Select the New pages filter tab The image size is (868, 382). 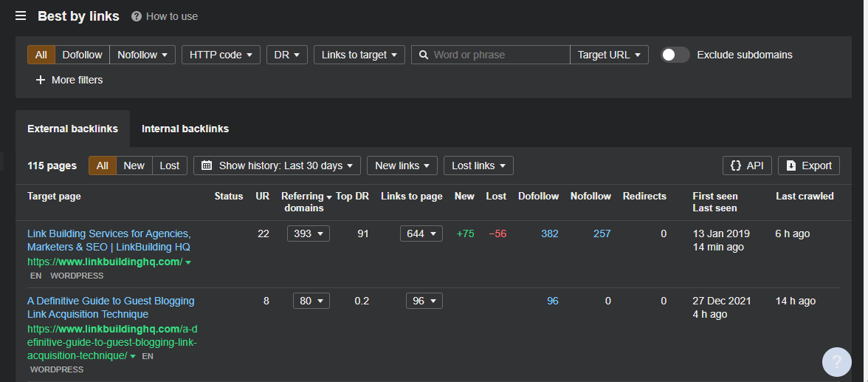[x=134, y=166]
